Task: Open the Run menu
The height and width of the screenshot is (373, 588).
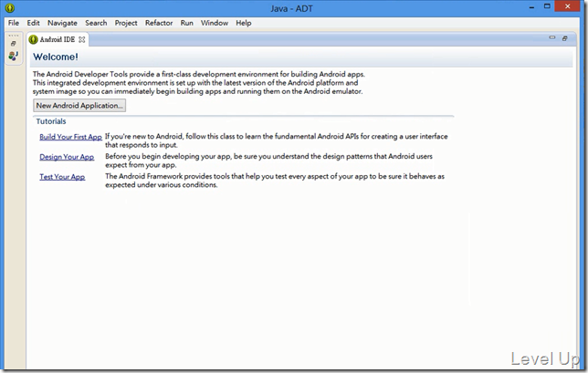Action: click(x=187, y=23)
